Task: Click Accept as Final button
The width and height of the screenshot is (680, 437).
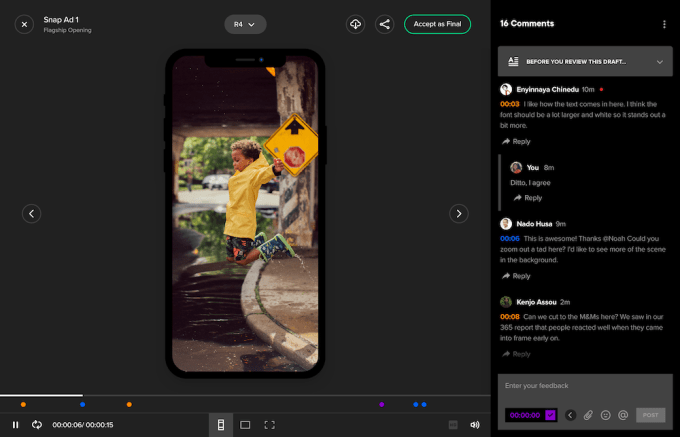Action: (x=437, y=24)
